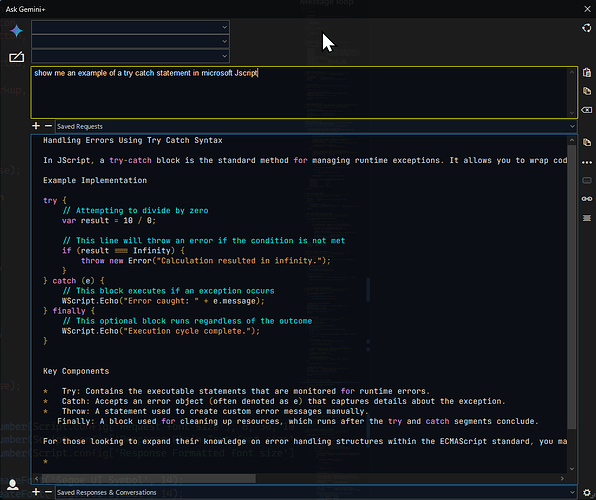Copy the request text with the copy icon
The width and height of the screenshot is (596, 500).
click(x=586, y=91)
